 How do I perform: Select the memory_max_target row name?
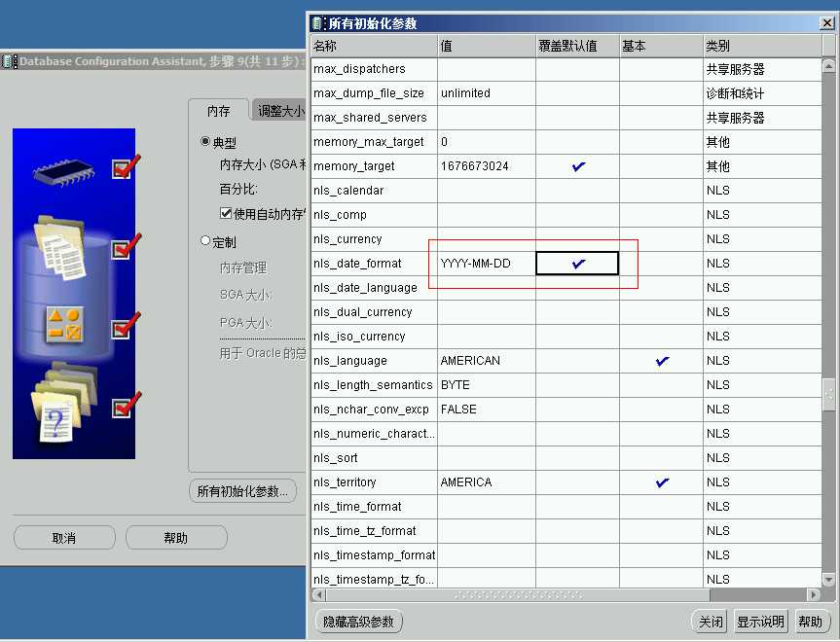tap(374, 142)
